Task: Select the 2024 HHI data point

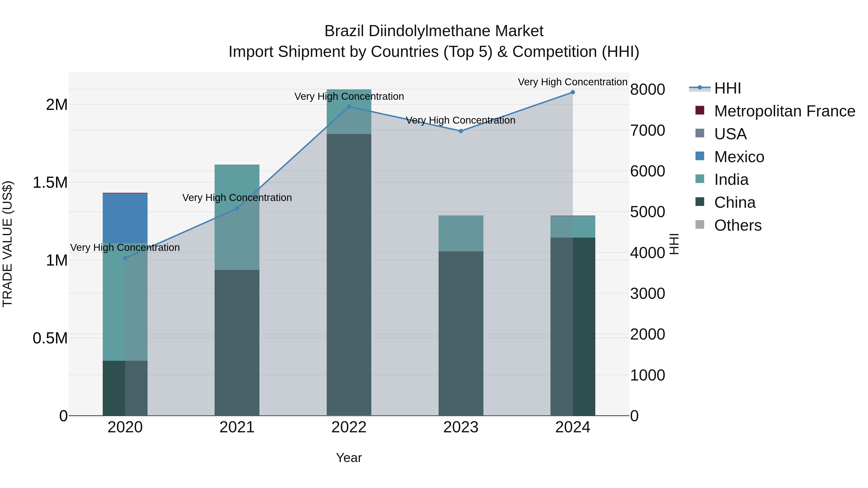Action: point(573,92)
